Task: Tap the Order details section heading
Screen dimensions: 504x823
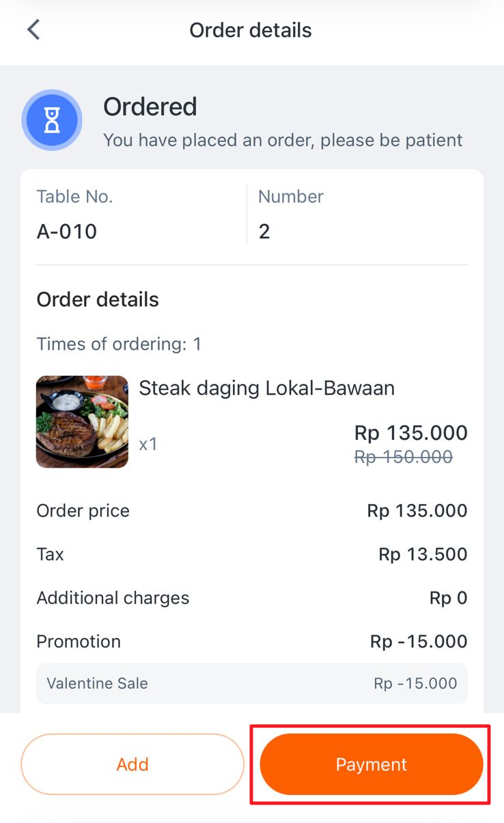Action: point(98,299)
